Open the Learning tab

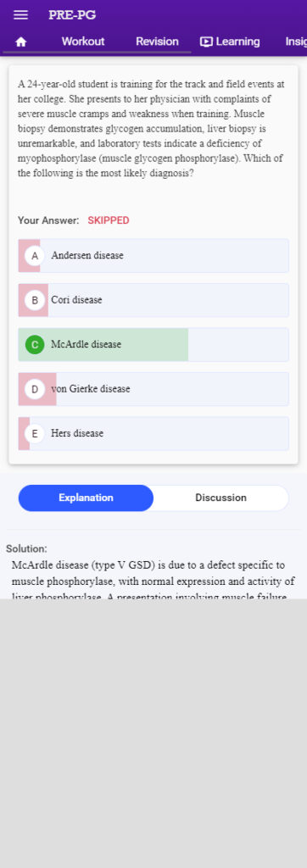coord(230,42)
